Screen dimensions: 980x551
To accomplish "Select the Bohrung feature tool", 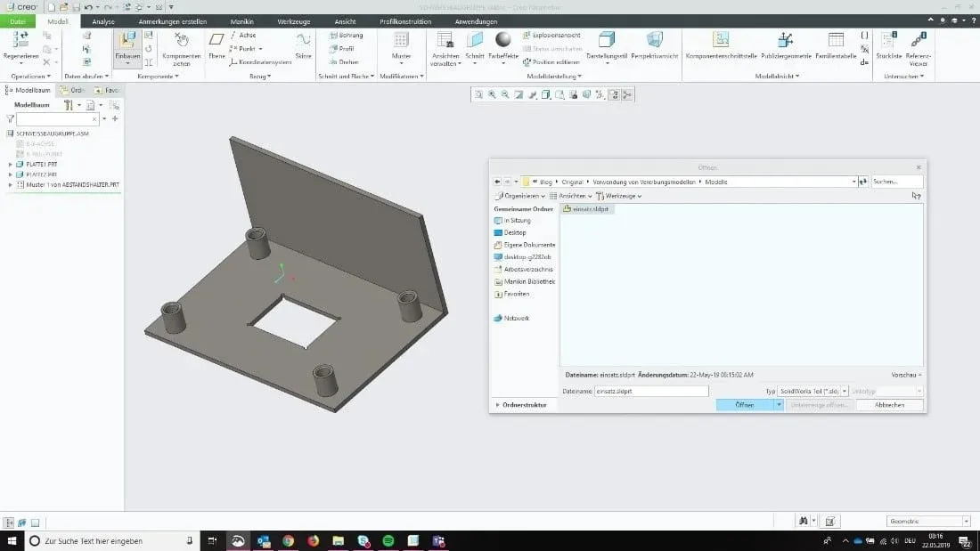I will click(x=347, y=36).
